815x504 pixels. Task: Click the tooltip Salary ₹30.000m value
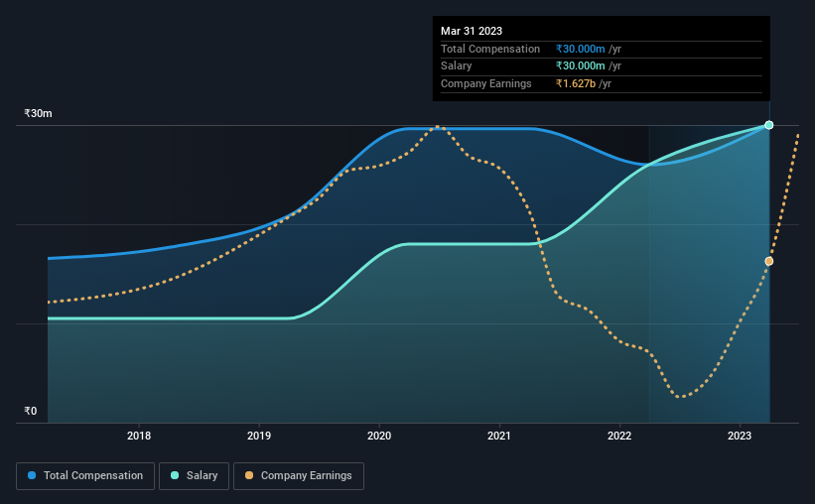click(580, 66)
